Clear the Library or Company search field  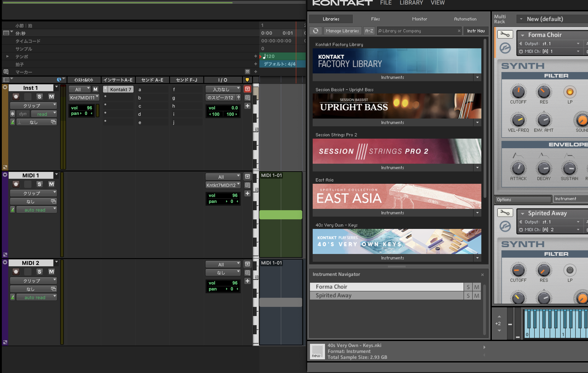point(459,31)
